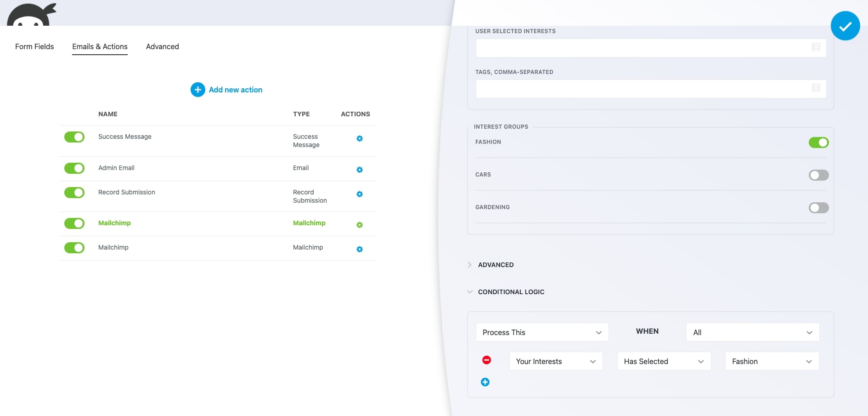Remove condition with red minus icon
The width and height of the screenshot is (868, 416).
(486, 360)
